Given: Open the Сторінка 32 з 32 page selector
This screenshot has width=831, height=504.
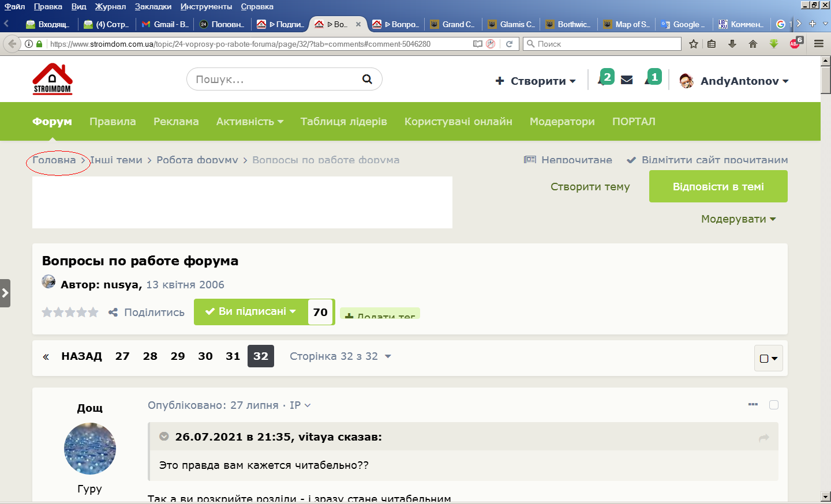Looking at the screenshot, I should 340,356.
